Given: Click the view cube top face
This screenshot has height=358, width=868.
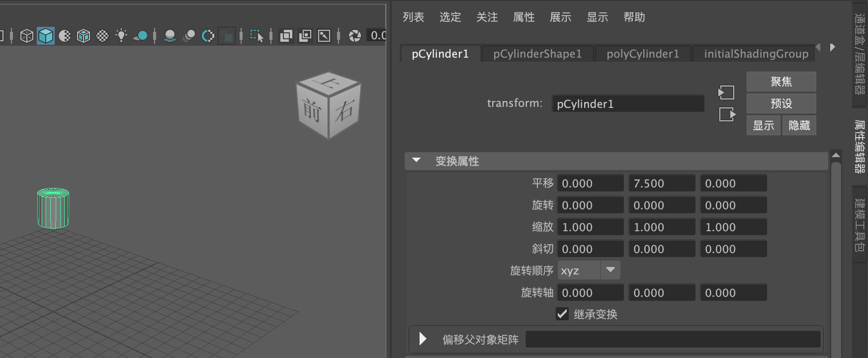Looking at the screenshot, I should 329,83.
